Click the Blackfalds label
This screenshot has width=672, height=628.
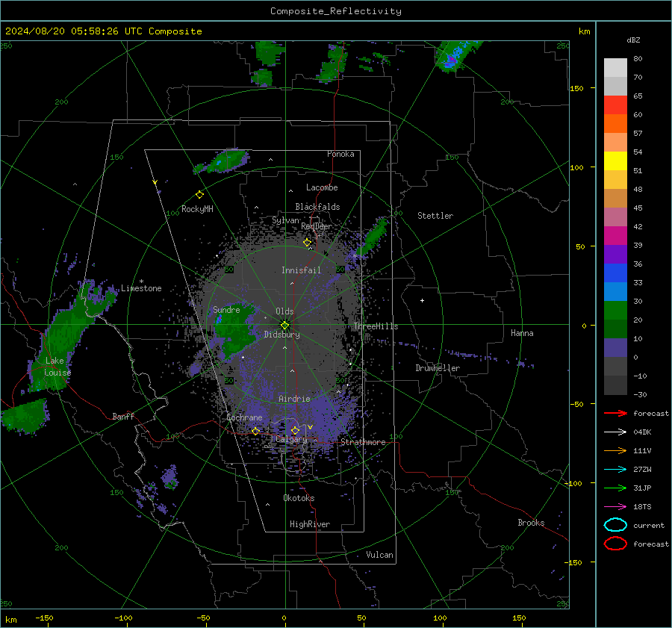[317, 207]
